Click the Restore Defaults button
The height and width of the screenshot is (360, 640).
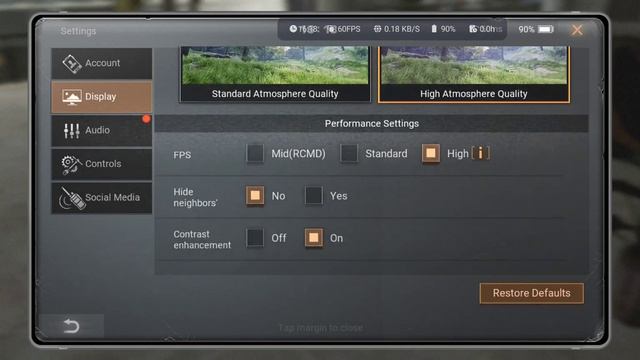[x=531, y=293]
